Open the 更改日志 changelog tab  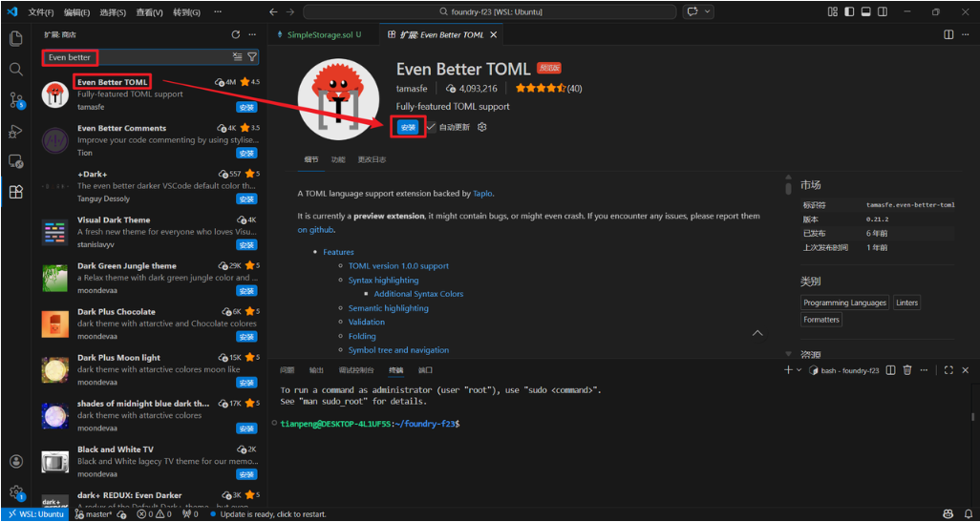(x=372, y=160)
